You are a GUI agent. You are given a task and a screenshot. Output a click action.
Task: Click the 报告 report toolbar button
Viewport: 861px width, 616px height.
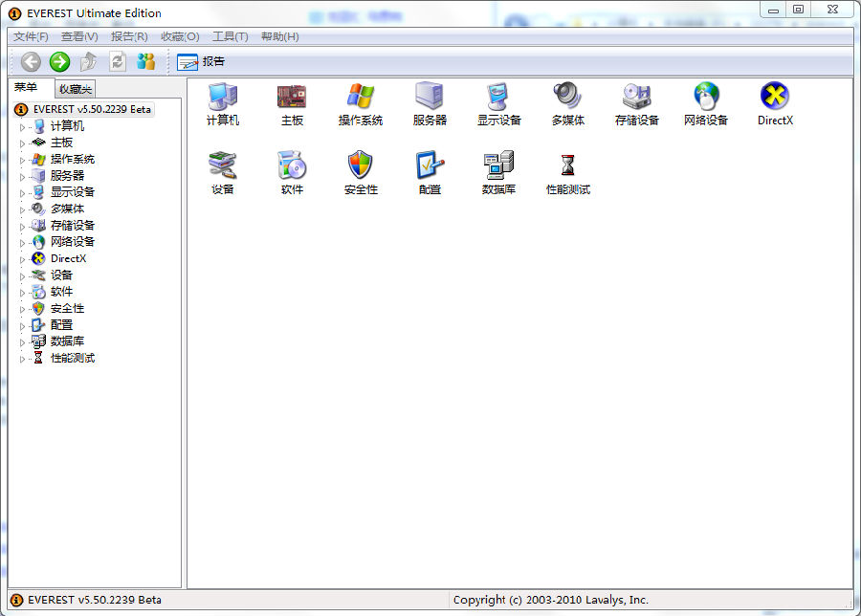201,61
